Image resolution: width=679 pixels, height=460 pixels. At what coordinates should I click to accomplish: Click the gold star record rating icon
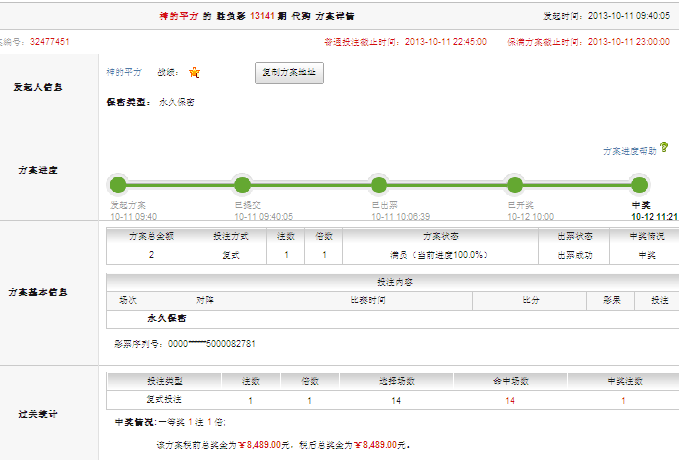coord(195,73)
